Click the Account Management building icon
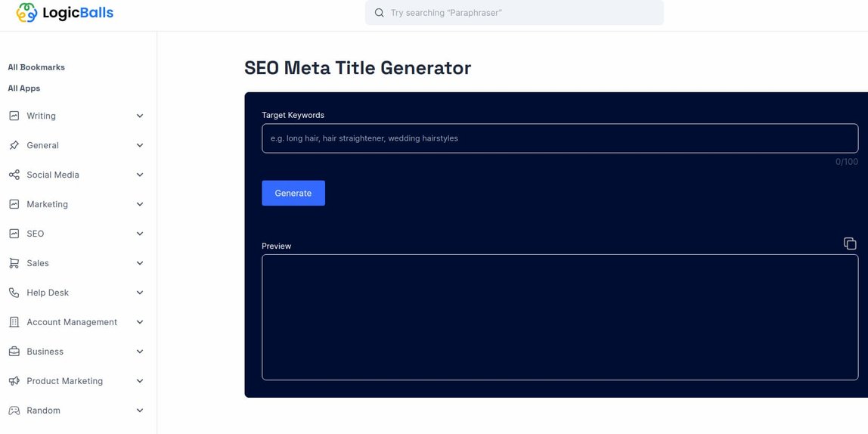The height and width of the screenshot is (434, 868). pos(14,322)
